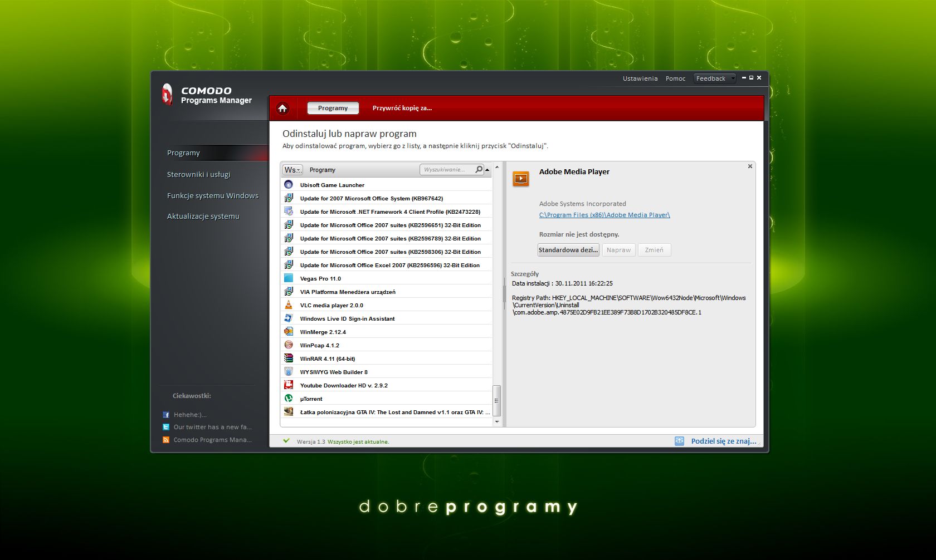Open the Przywróć kopię za... tab
This screenshot has width=936, height=560.
coord(402,108)
